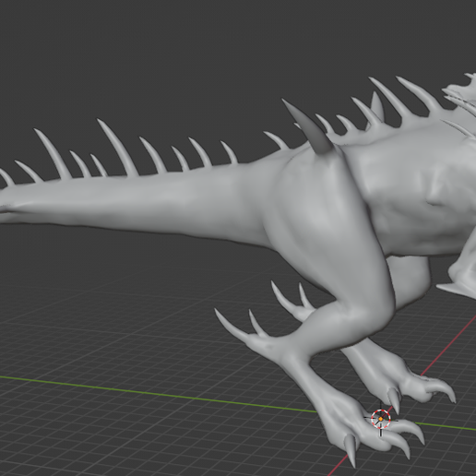The height and width of the screenshot is (476, 476).
Task: Click the 3D cursor crosshair near the foot
Action: coord(381,419)
